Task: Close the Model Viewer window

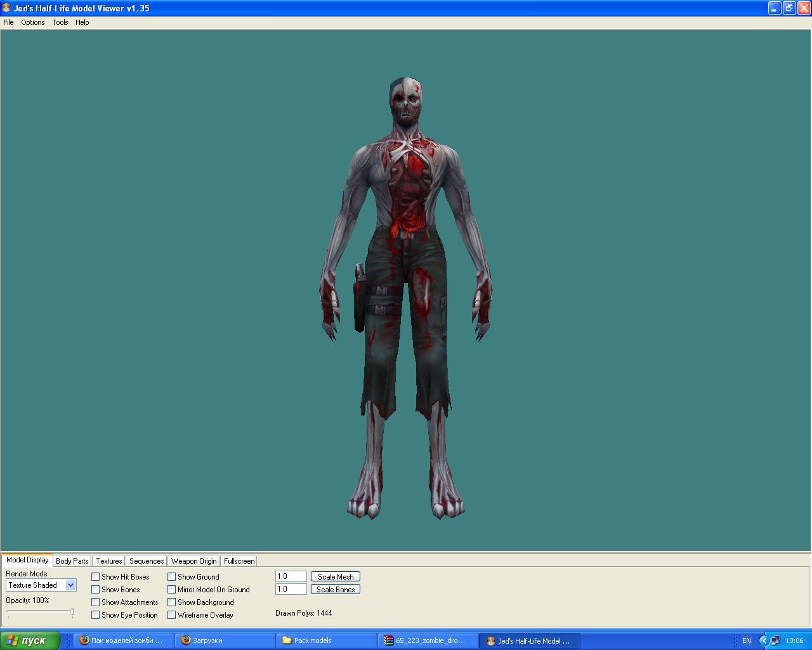Action: click(x=803, y=8)
